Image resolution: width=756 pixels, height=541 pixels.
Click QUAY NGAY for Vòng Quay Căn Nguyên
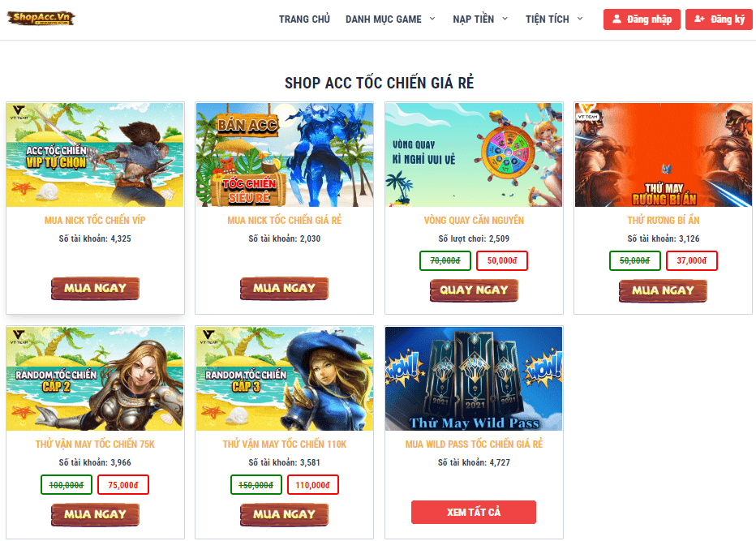474,290
